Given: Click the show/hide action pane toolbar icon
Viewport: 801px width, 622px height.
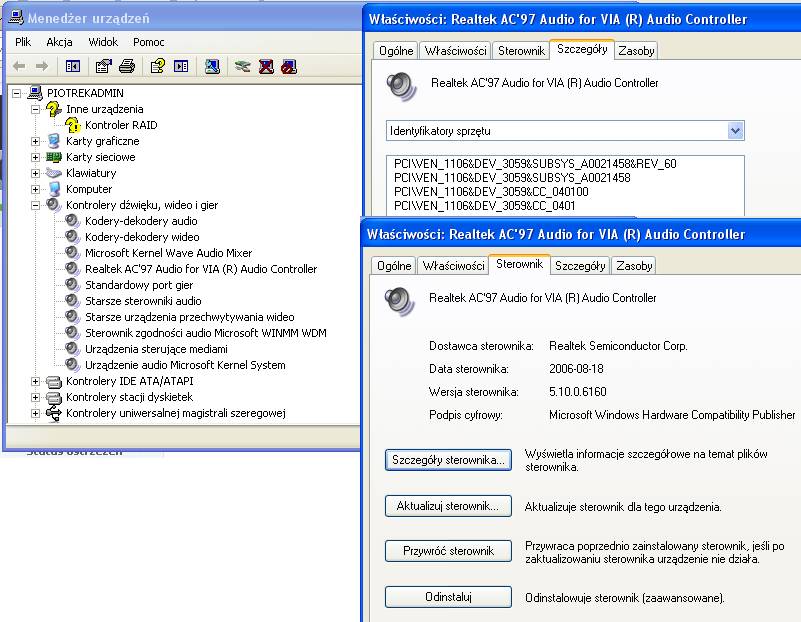Looking at the screenshot, I should point(181,66).
